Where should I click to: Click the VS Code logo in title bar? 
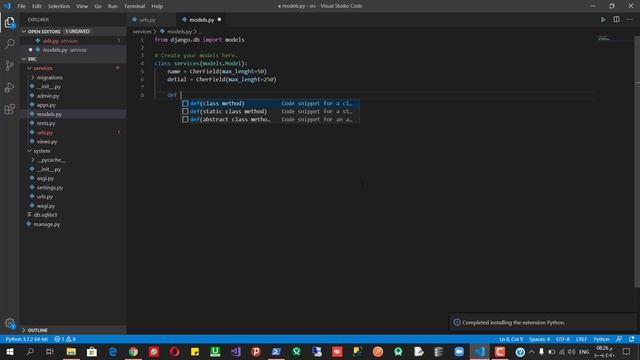[7, 6]
